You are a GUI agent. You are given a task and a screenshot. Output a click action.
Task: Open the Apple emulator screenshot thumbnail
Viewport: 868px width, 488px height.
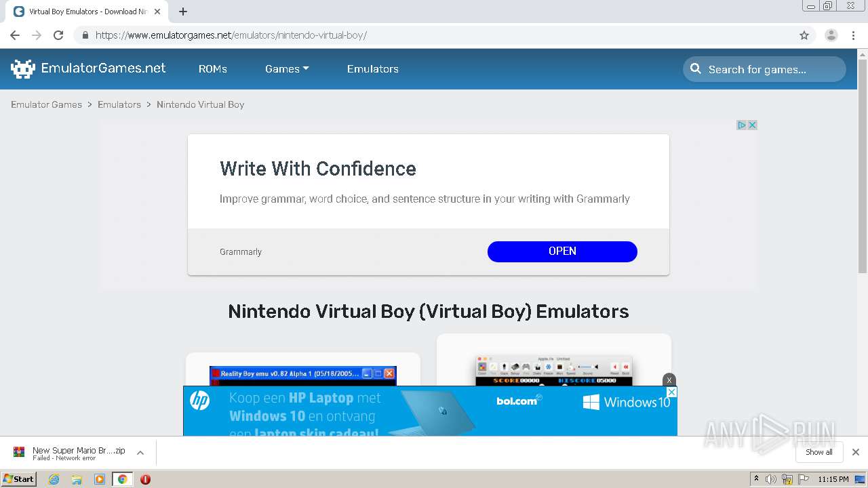554,371
